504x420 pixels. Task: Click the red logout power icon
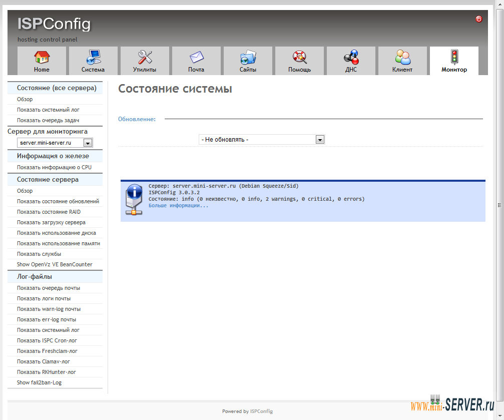(x=478, y=19)
